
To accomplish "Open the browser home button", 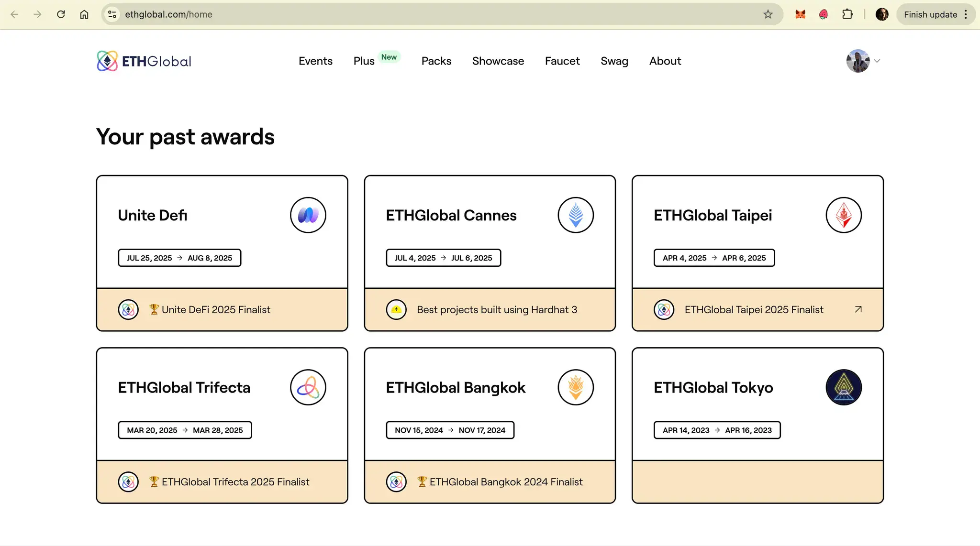I will click(84, 14).
